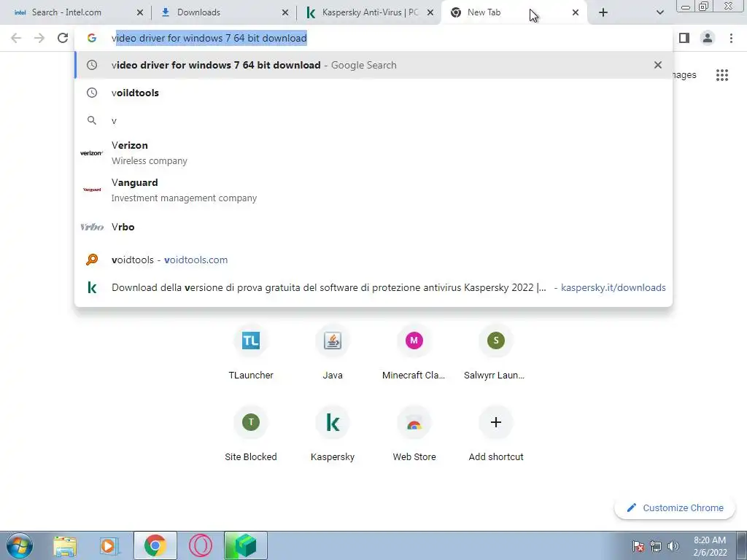Open the Site Blocked shortcut
The width and height of the screenshot is (747, 560).
point(251,435)
